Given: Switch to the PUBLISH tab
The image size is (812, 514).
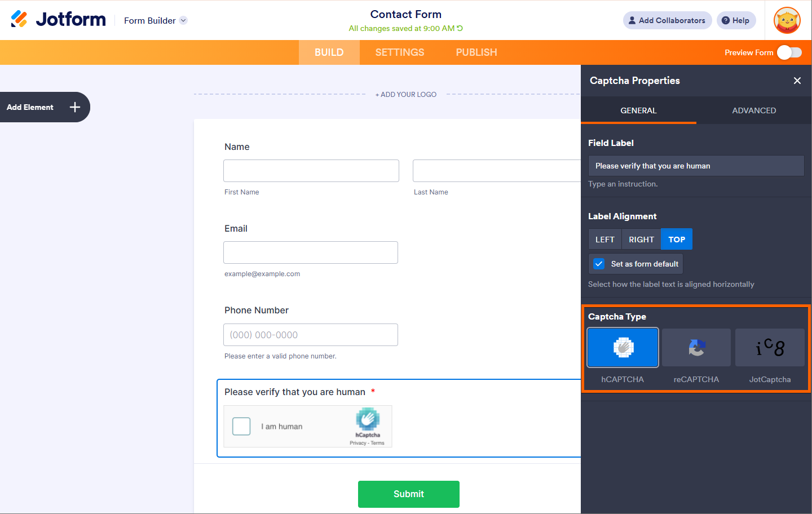Looking at the screenshot, I should (476, 52).
